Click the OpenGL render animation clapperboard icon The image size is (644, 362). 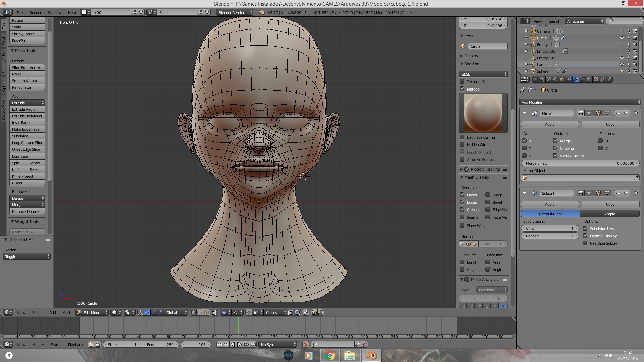[x=321, y=312]
